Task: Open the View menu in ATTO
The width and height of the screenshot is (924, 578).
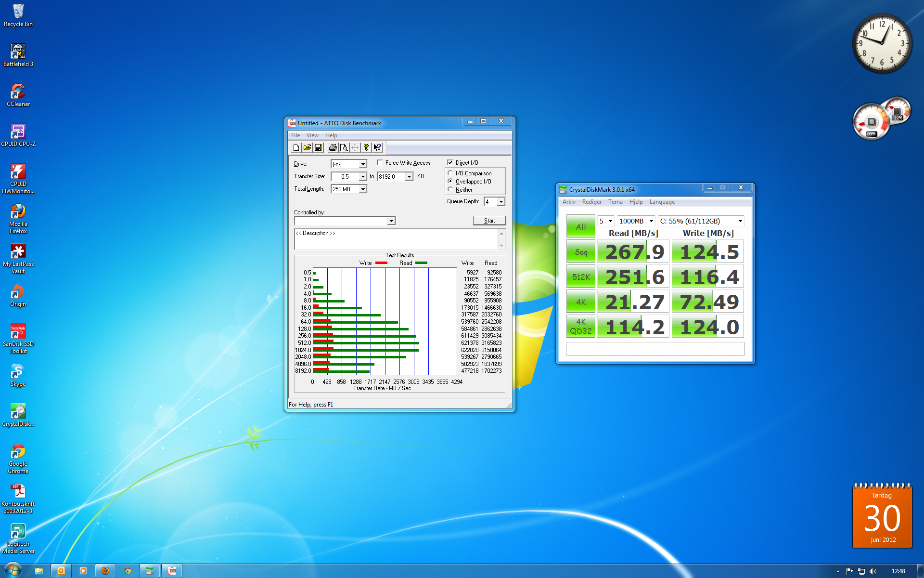Action: 313,135
